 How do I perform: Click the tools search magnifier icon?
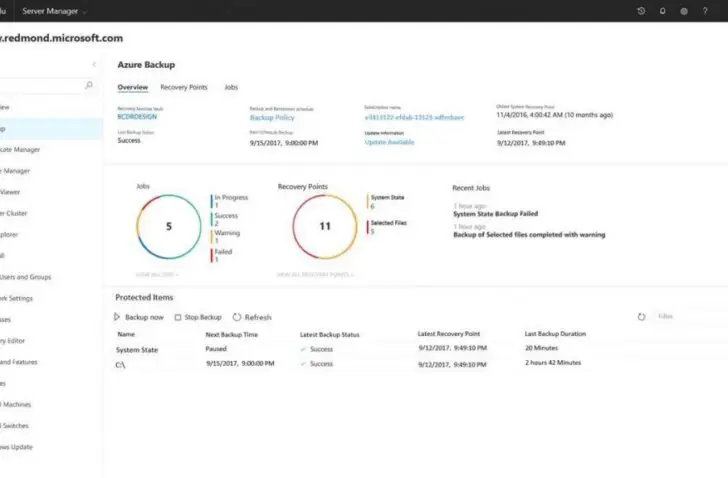(89, 85)
